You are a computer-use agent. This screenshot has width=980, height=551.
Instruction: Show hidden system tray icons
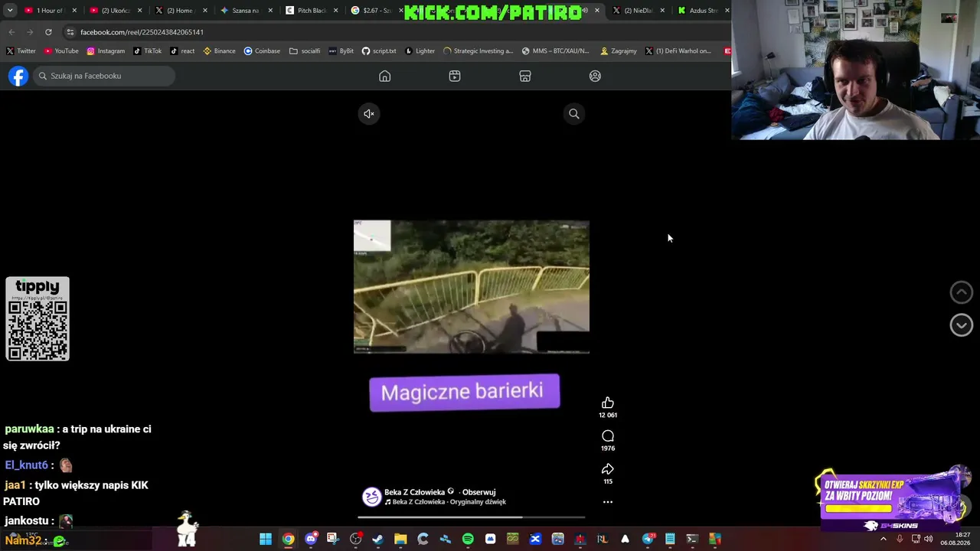[x=883, y=540]
